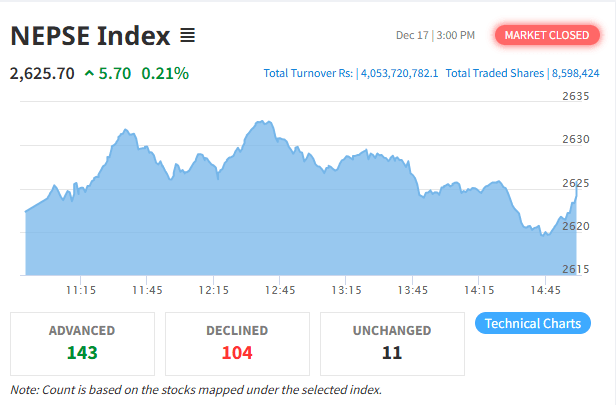Click the index value 2,625.70
Screen dimensions: 616x405
click(42, 73)
